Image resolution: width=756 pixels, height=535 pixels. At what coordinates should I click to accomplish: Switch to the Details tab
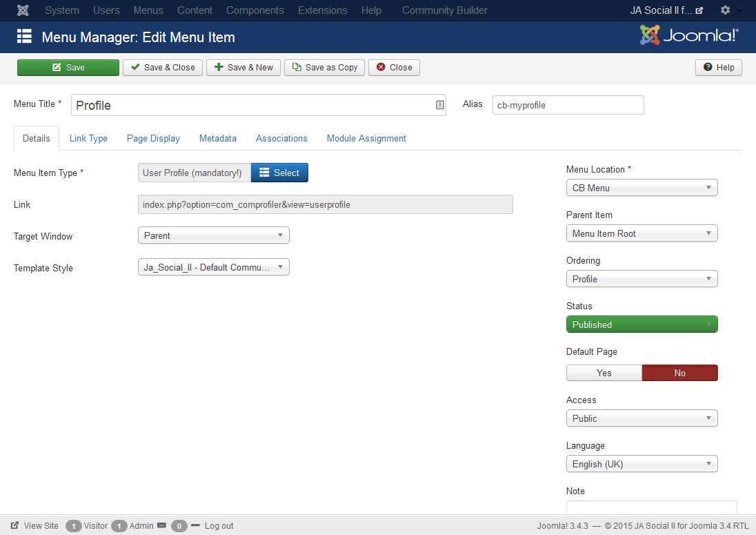click(x=36, y=139)
